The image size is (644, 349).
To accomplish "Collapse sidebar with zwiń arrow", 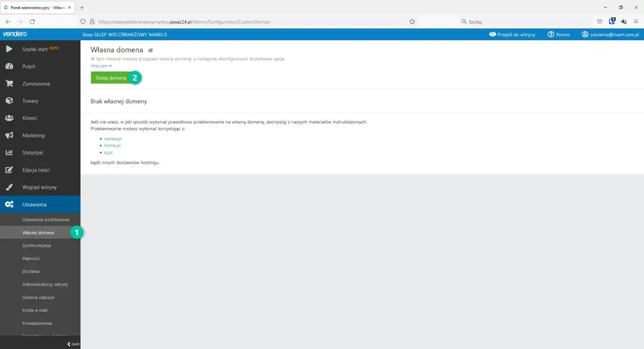I will coord(73,344).
